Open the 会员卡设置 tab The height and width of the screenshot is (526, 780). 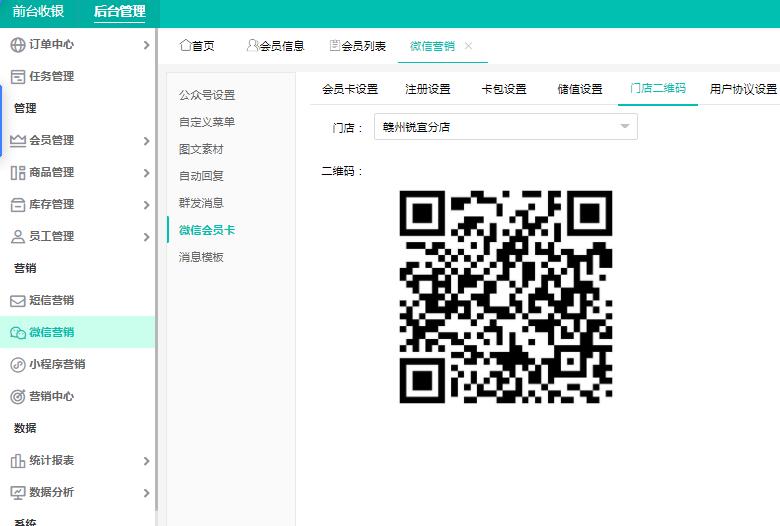click(350, 89)
